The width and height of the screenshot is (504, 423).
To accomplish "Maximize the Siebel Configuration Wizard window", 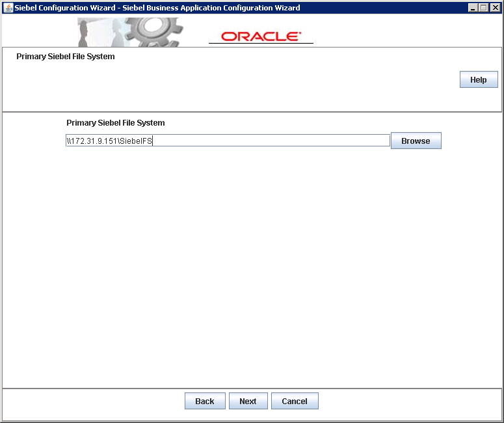I will pos(483,8).
